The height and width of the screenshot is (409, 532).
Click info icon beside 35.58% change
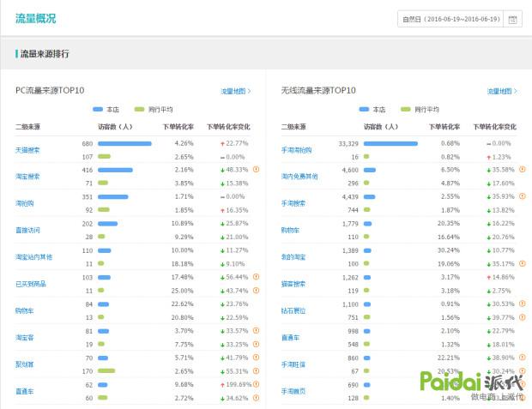coord(523,170)
